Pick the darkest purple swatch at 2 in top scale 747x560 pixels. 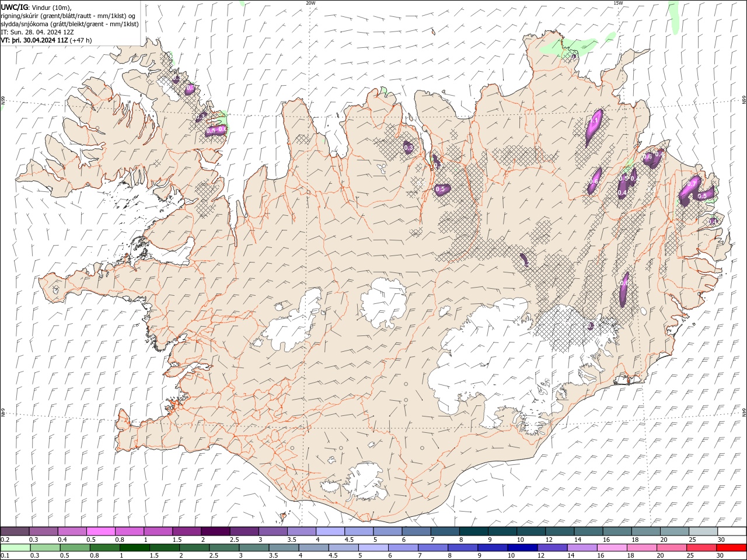[x=215, y=531]
